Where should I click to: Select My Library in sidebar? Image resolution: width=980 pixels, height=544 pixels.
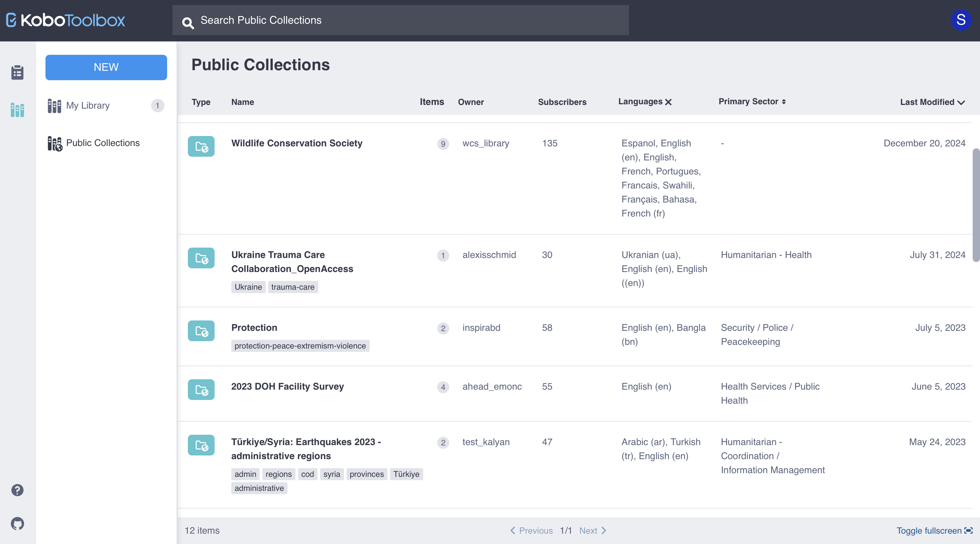tap(88, 105)
